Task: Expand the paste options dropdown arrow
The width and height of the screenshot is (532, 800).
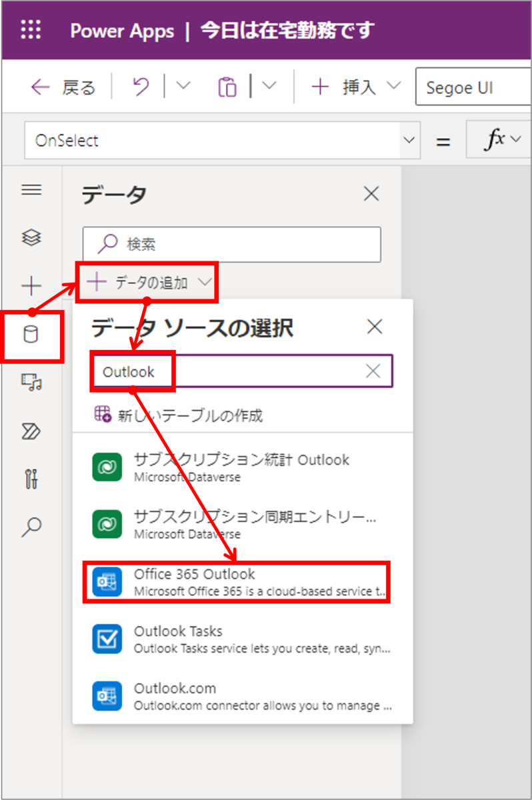Action: (x=269, y=86)
